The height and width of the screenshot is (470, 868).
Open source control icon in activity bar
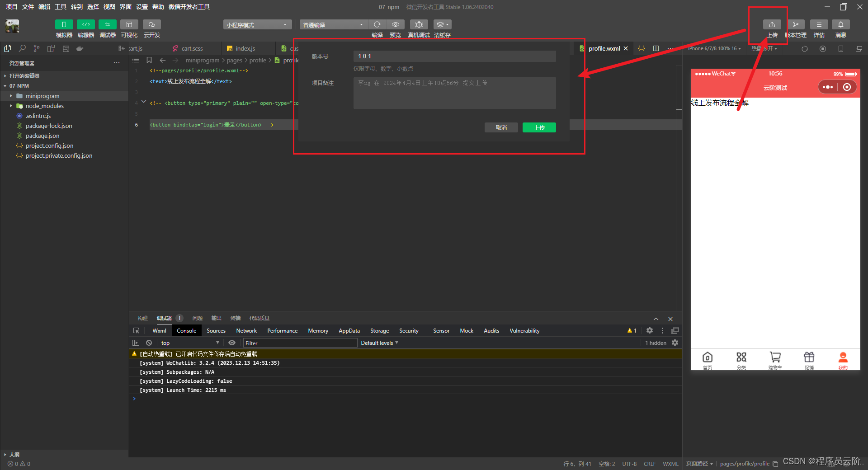click(x=37, y=48)
